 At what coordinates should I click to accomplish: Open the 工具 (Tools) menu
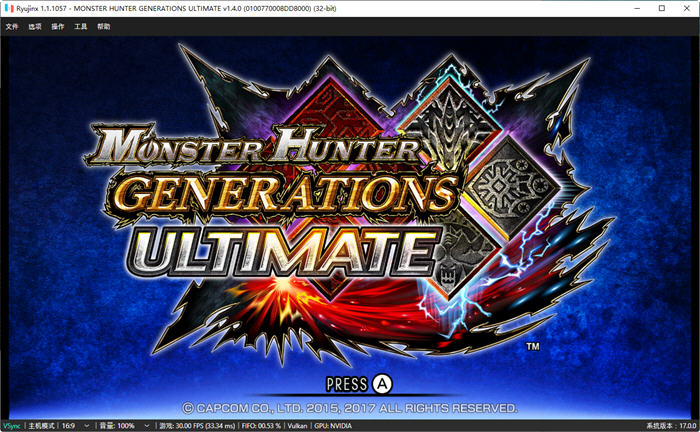81,27
